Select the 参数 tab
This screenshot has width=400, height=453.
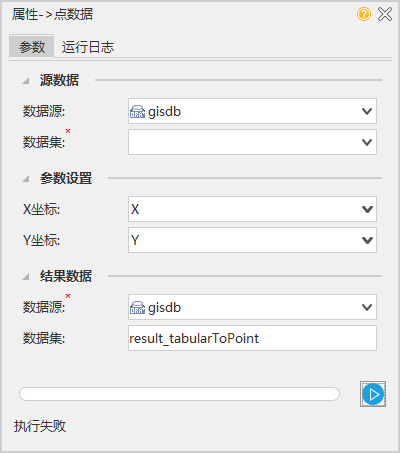click(32, 46)
